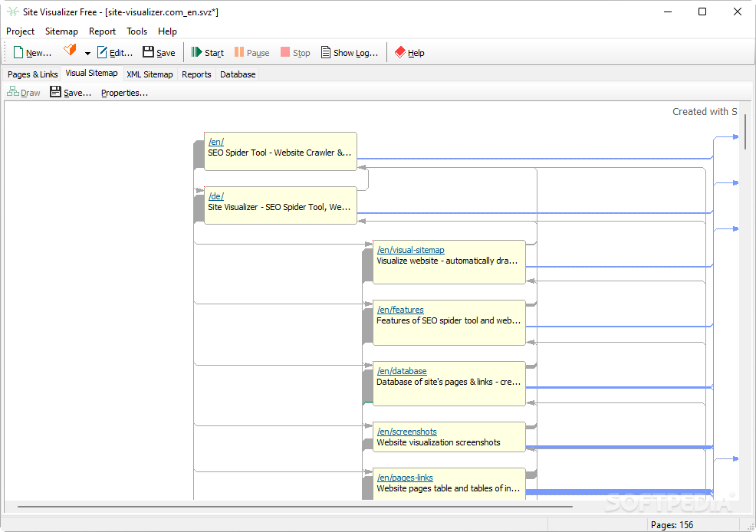The height and width of the screenshot is (532, 756).
Task: Start the crawl with Start button
Action: 207,53
